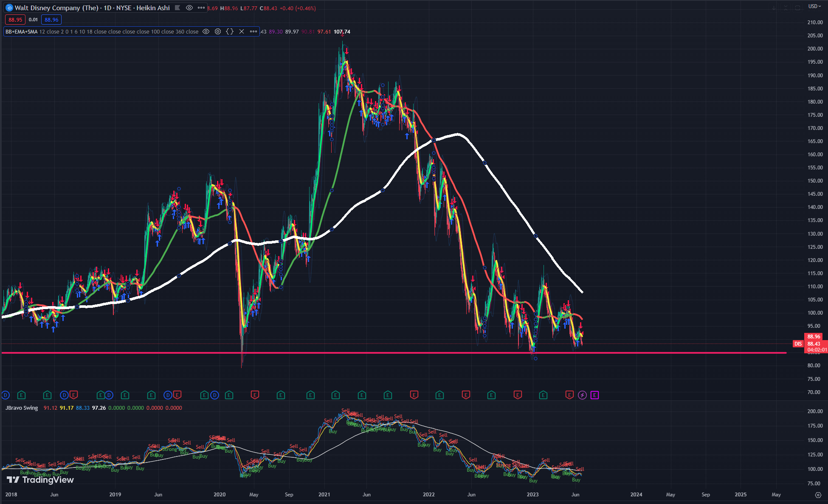
Task: Click the white 97.26 JBravo Swing value
Action: coord(99,408)
